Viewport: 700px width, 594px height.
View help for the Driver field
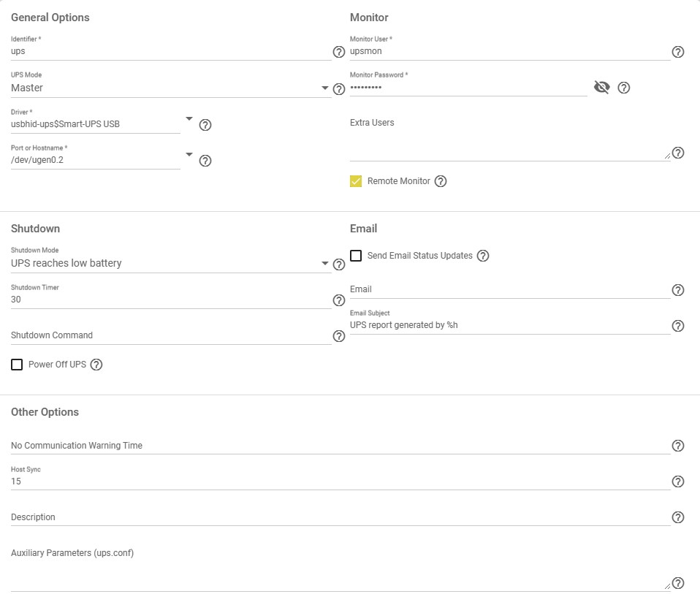click(205, 124)
